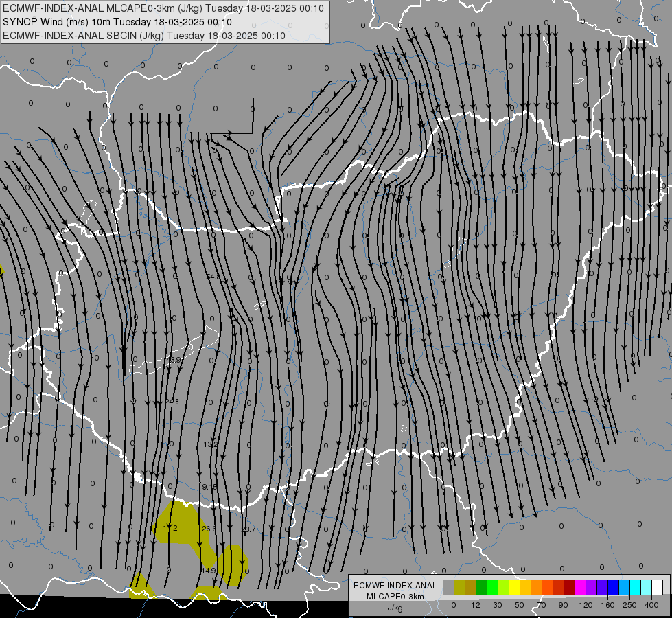This screenshot has width=672, height=618.
Task: Select the SYNOP Wind 10m header line
Action: (x=117, y=22)
